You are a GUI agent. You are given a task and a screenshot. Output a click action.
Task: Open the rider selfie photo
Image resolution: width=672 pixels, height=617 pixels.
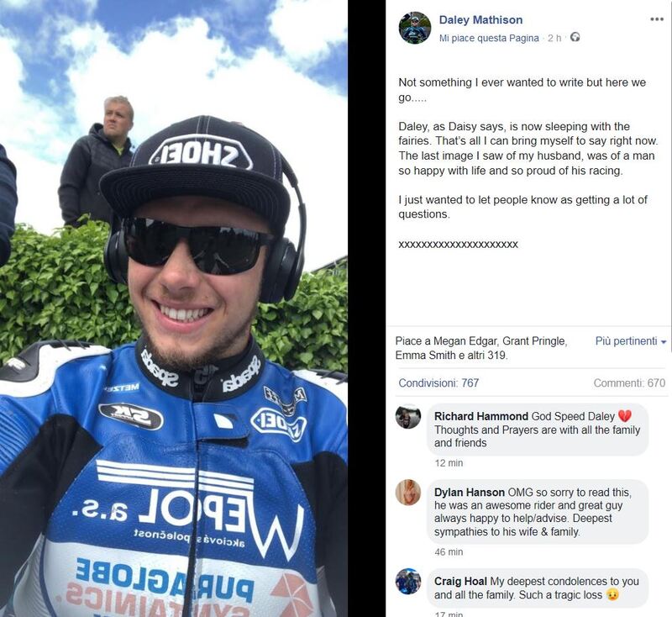click(174, 308)
